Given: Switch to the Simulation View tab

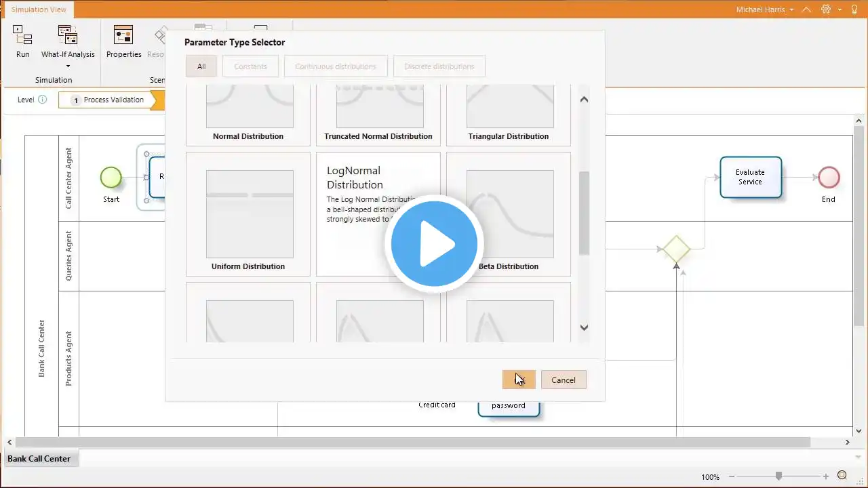Looking at the screenshot, I should (39, 9).
